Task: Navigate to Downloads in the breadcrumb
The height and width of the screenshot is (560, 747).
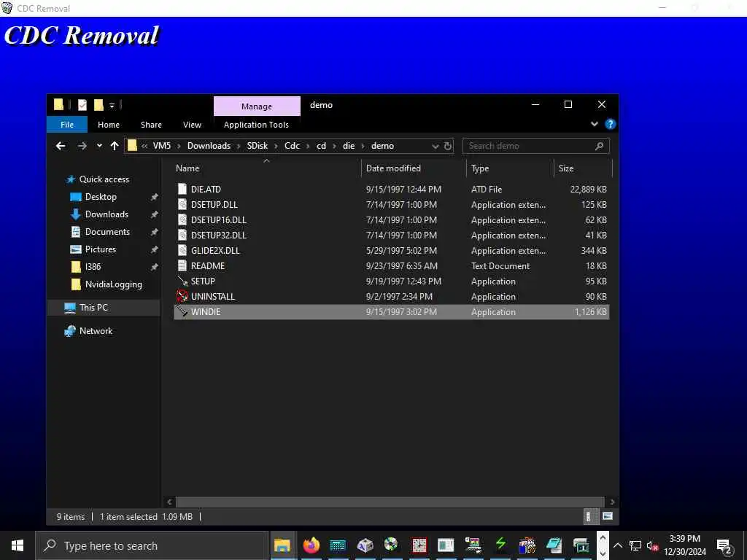Action: pos(209,146)
